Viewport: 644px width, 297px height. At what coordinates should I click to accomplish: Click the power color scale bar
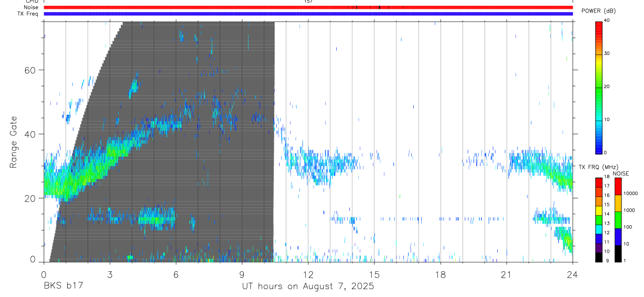[599, 87]
